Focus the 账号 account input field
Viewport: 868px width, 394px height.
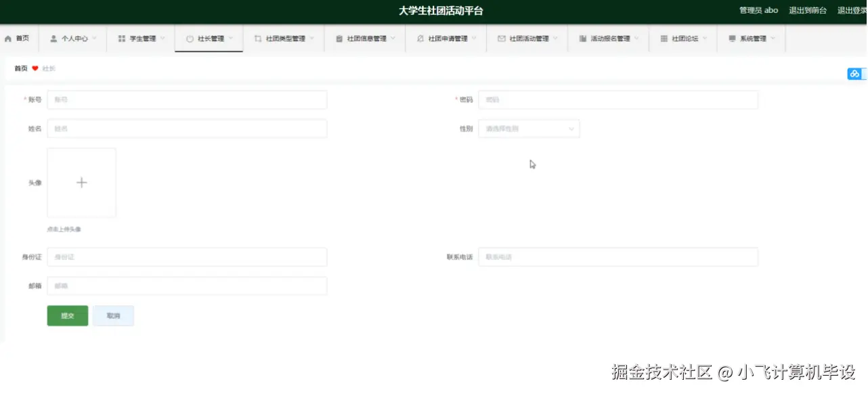tap(187, 100)
